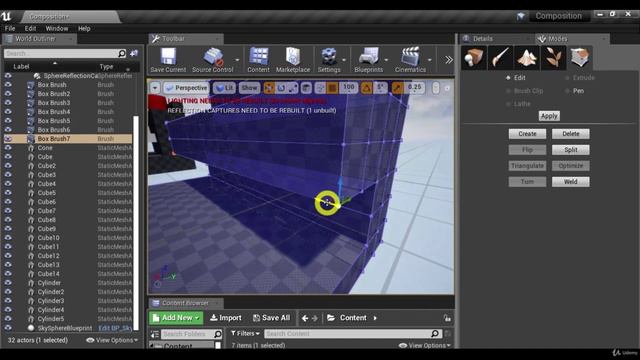640x360 pixels.
Task: Open World Outliner View Options
Action: pos(112,340)
